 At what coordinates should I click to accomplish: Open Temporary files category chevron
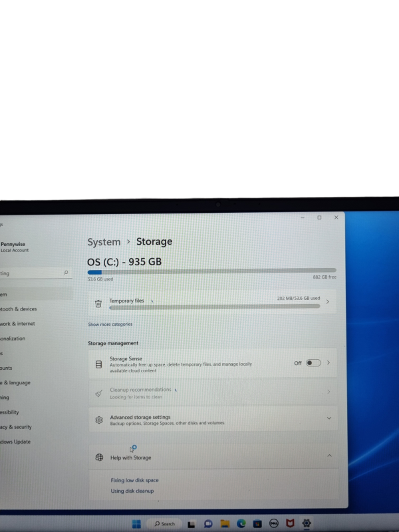327,301
